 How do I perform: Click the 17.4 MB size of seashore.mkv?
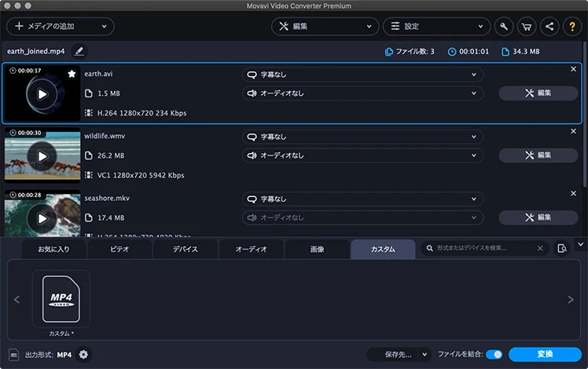click(111, 218)
